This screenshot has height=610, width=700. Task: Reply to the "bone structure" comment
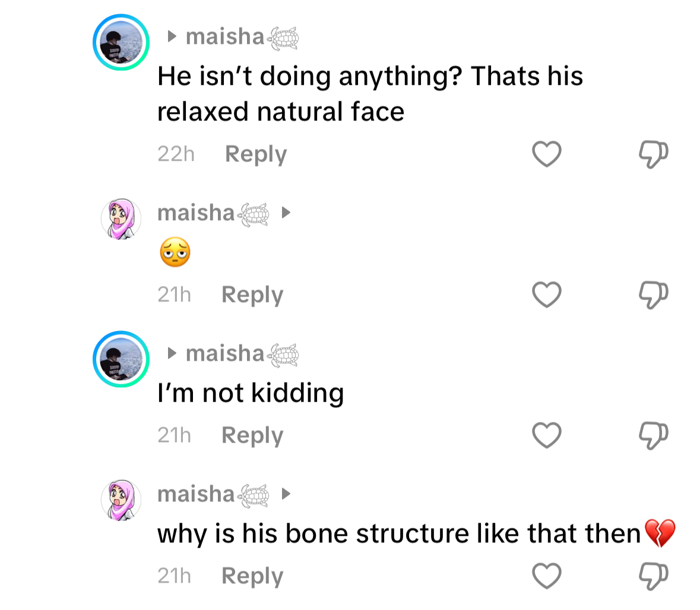[252, 576]
